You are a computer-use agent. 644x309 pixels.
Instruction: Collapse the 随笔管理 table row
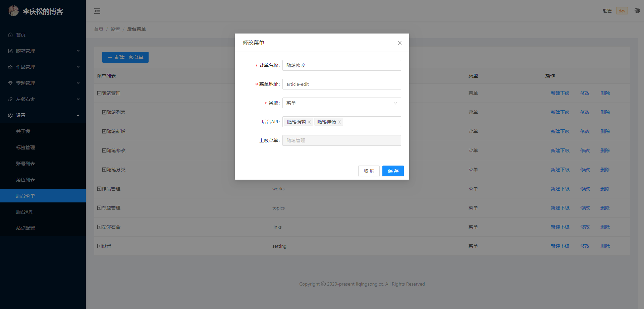pyautogui.click(x=99, y=93)
